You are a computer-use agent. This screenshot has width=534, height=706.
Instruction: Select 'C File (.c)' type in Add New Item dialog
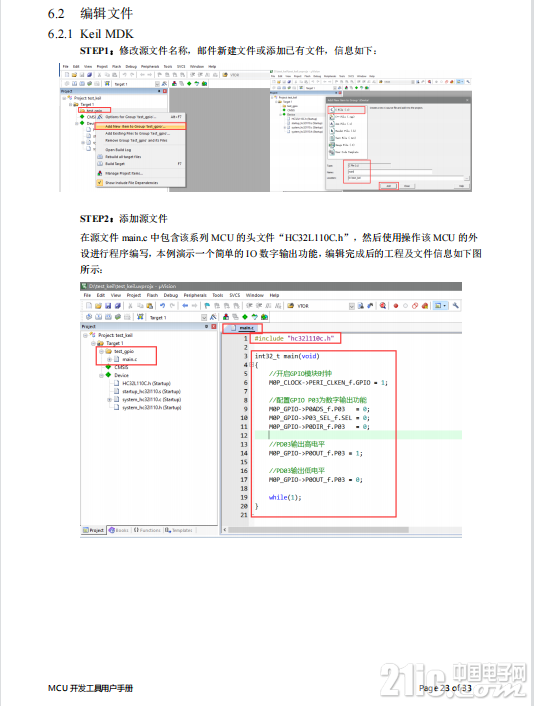[346, 109]
